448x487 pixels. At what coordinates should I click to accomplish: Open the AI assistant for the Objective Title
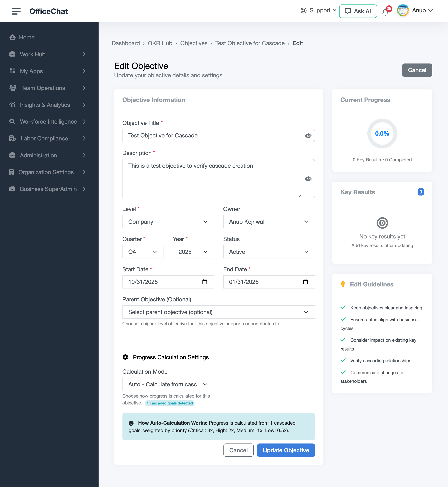308,135
